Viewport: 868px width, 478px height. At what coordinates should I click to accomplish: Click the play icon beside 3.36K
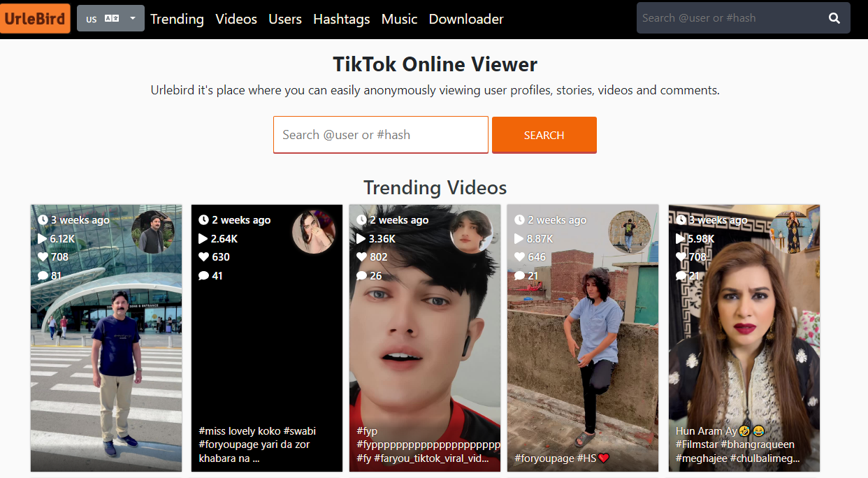pyautogui.click(x=361, y=238)
